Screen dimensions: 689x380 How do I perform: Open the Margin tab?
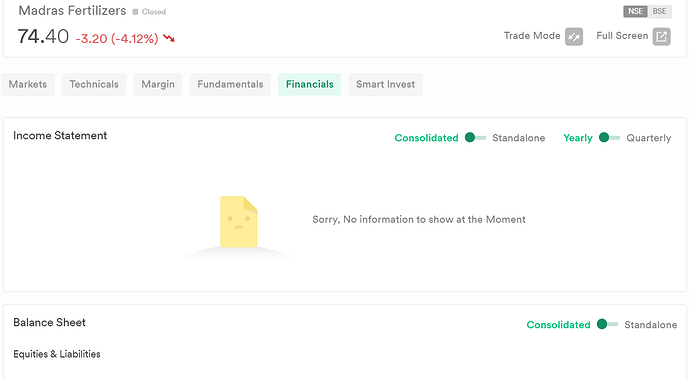pyautogui.click(x=158, y=84)
